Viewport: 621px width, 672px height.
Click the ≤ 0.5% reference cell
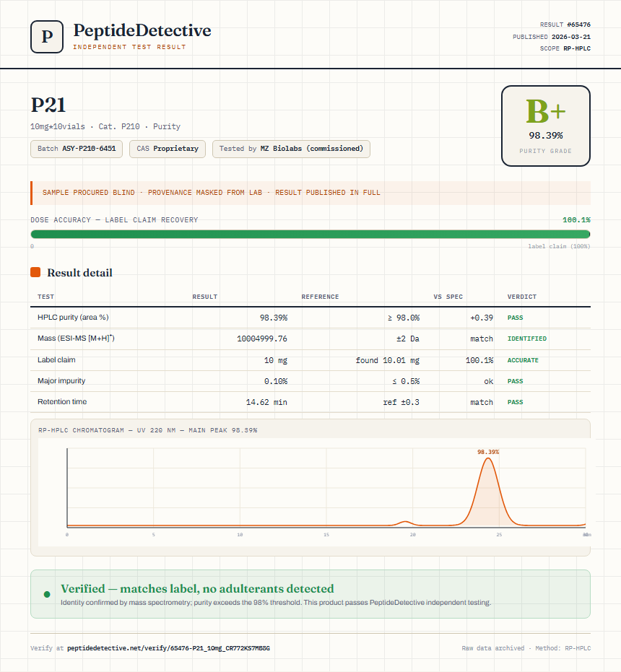coord(406,381)
